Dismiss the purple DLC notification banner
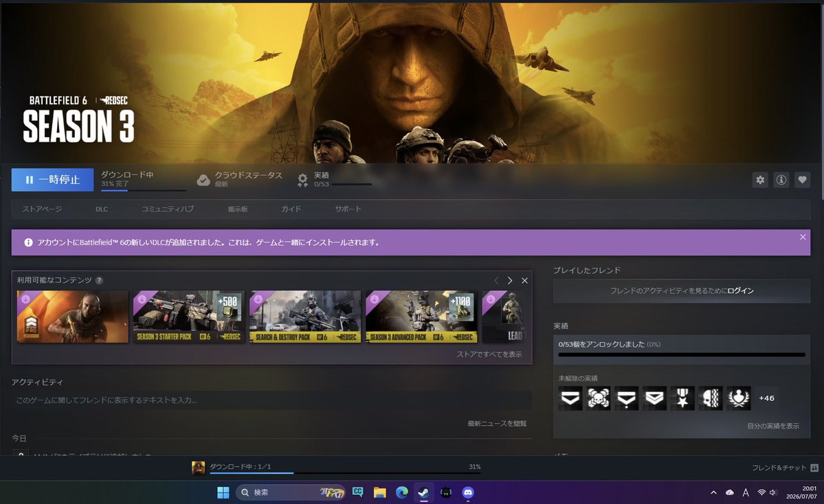 [x=803, y=238]
